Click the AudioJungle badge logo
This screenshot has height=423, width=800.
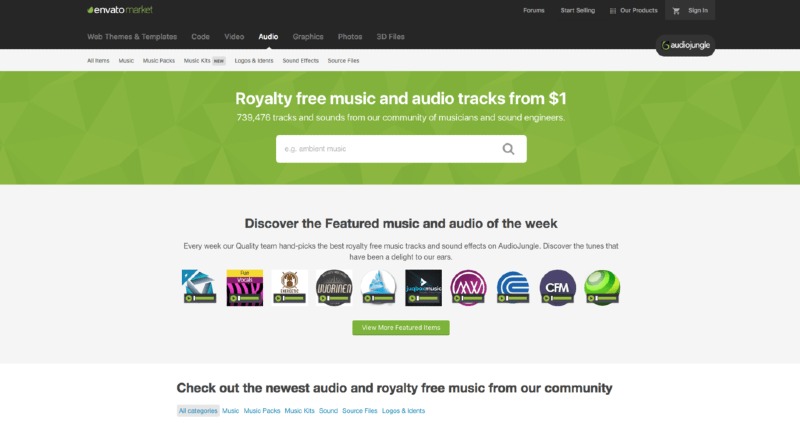[685, 45]
